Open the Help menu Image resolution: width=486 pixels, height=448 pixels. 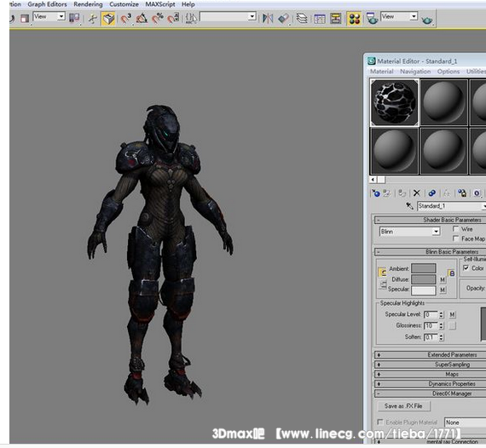tap(188, 4)
